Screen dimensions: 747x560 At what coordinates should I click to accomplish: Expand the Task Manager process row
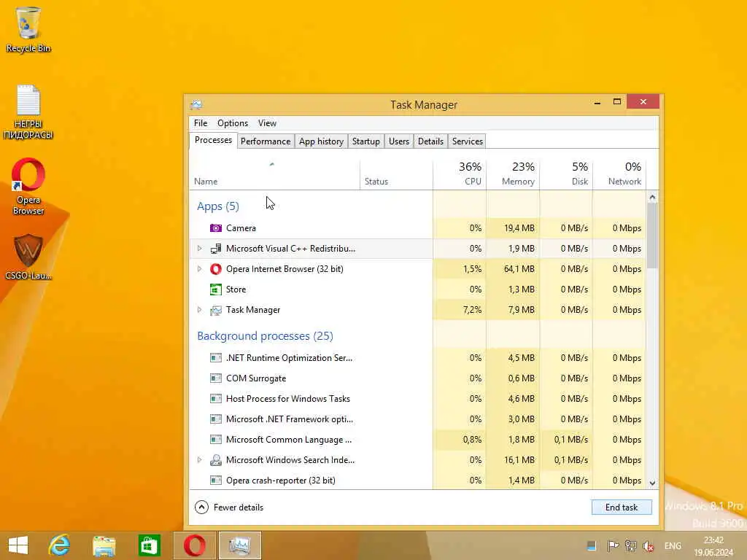200,310
